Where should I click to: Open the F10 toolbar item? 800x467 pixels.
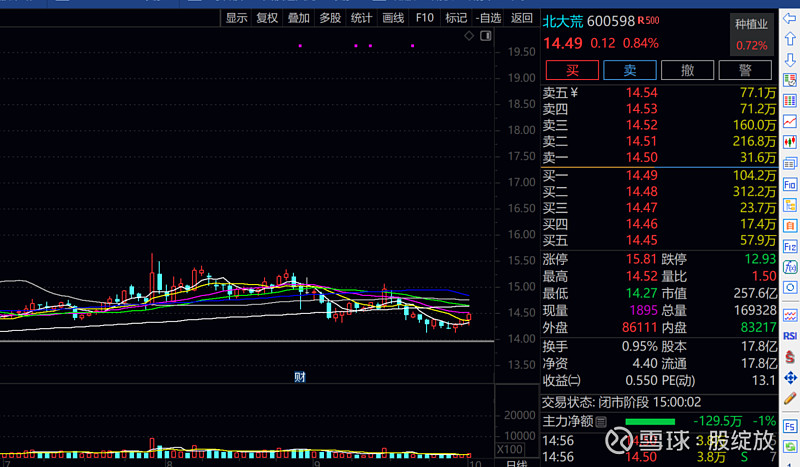tap(424, 18)
